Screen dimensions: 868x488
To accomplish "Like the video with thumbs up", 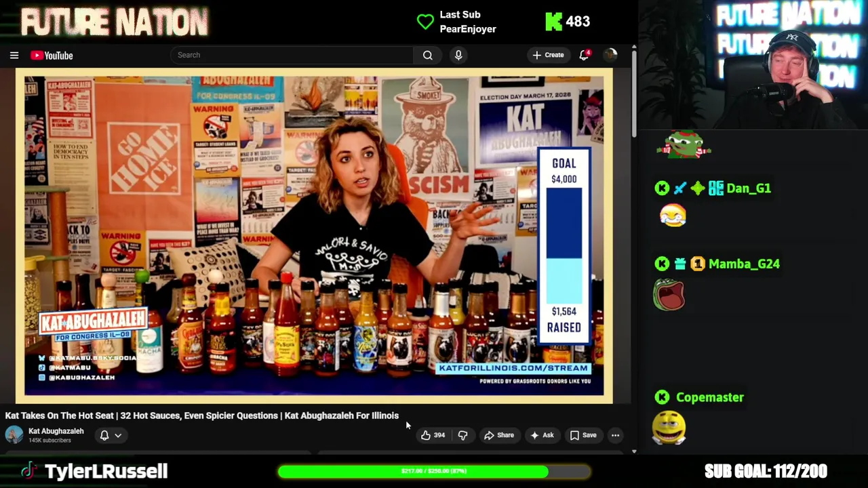I will 432,435.
